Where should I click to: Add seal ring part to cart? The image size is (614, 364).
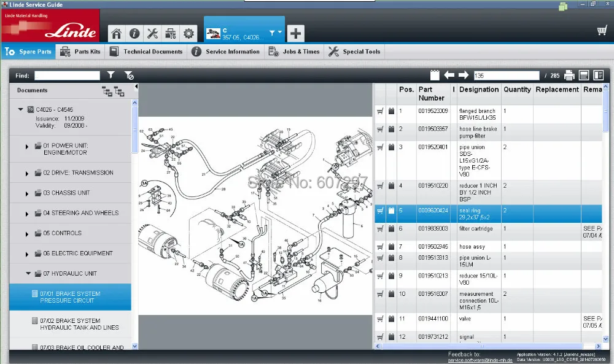tap(380, 211)
